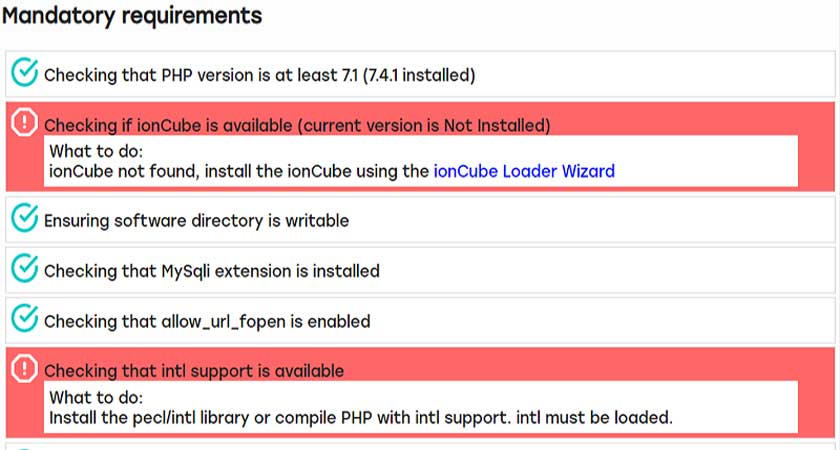Open the ionCube Loader Wizard link

pos(524,171)
